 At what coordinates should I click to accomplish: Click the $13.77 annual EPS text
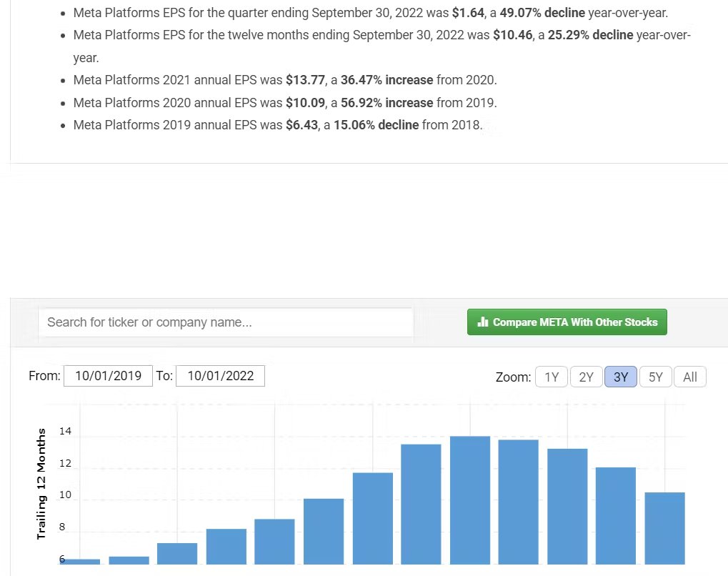[x=305, y=80]
